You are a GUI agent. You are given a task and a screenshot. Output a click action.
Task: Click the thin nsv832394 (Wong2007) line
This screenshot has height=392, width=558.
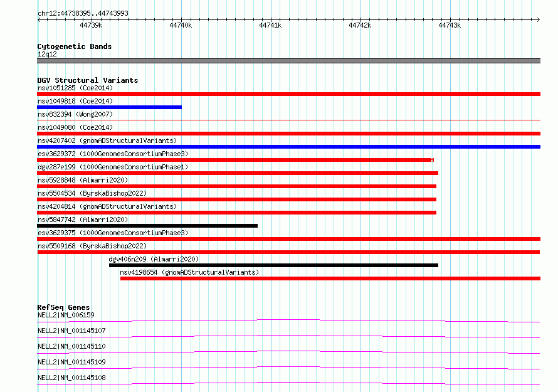pos(288,120)
